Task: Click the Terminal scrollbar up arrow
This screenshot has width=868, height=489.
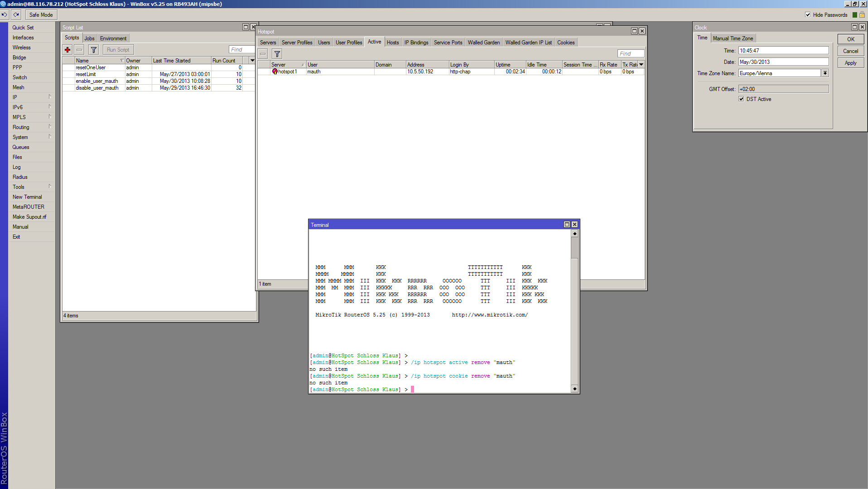Action: click(x=575, y=234)
